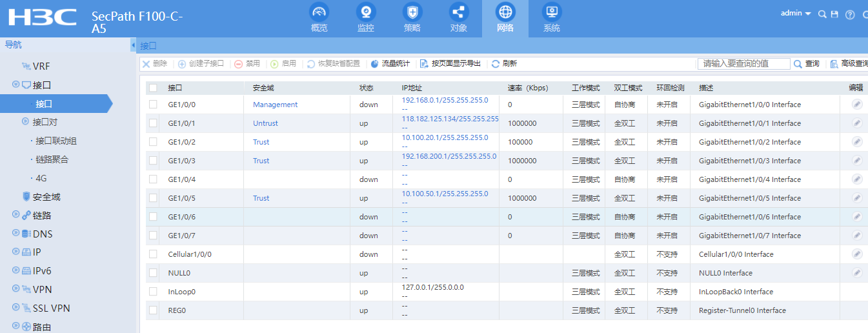Screen dimensions: 868x333
Task: Click edit pencil for GE1/0/0 row
Action: coord(856,105)
